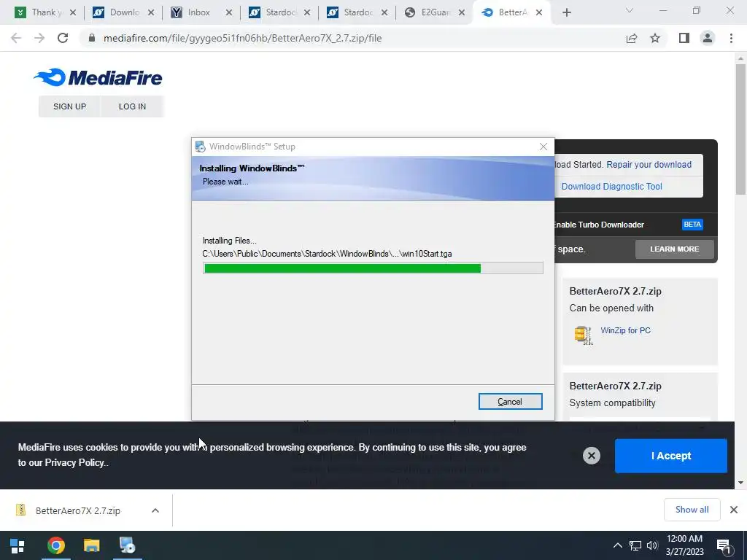Expand the BetterAero7X download options chevron

155,510
